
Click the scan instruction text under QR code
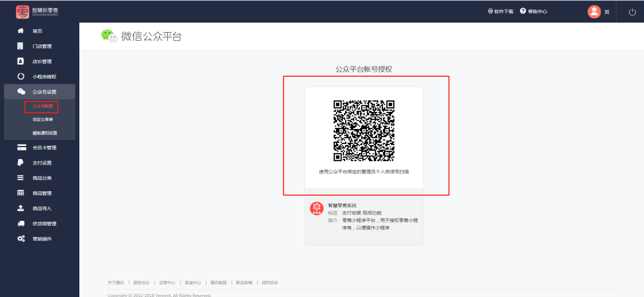pyautogui.click(x=364, y=172)
